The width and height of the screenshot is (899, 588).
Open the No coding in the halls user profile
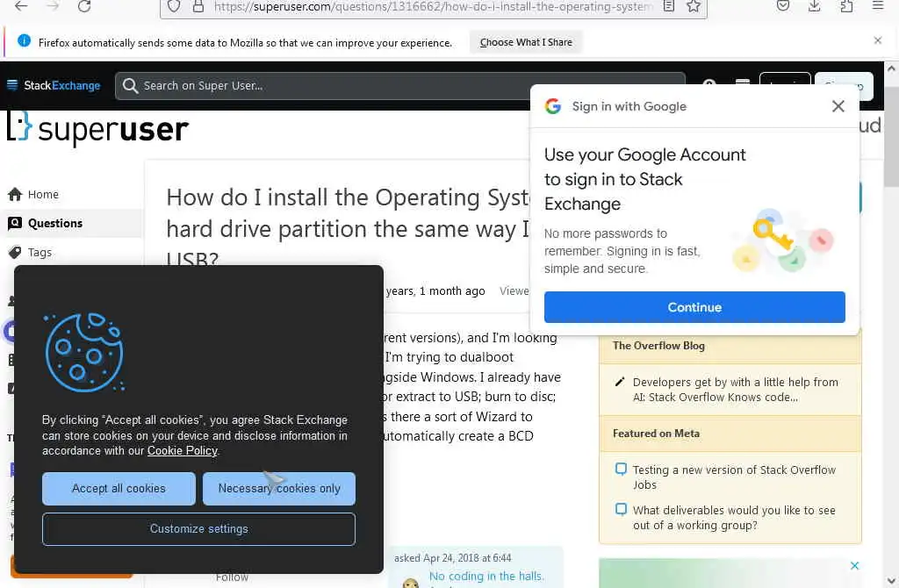click(486, 576)
